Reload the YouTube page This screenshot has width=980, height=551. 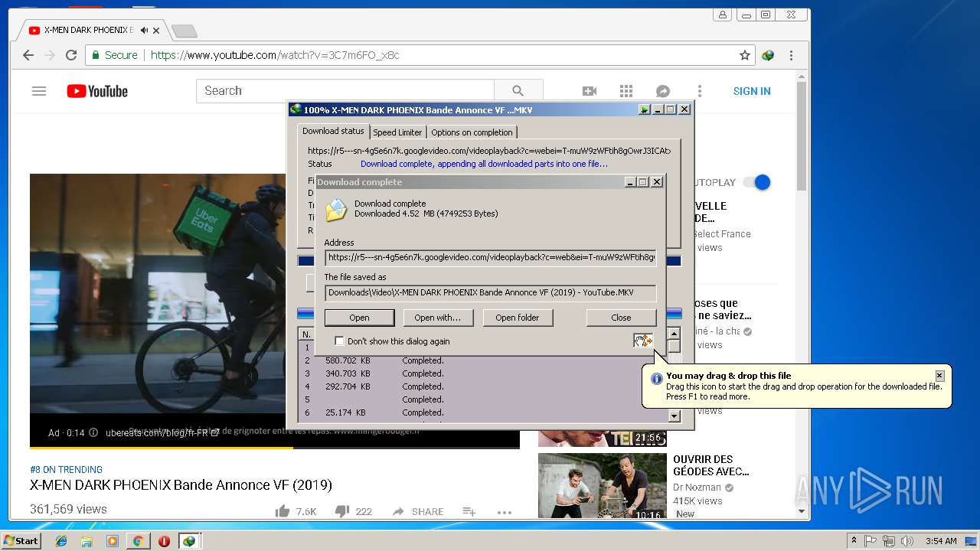71,55
